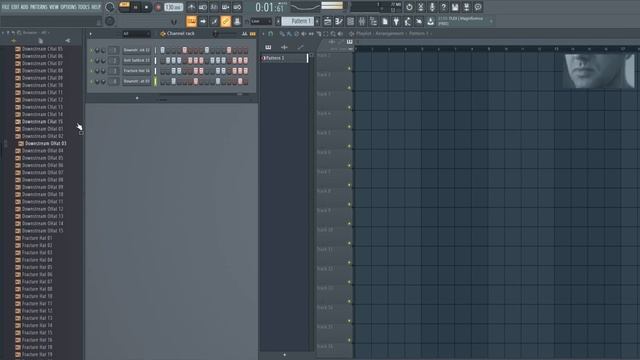Toggle loop recording icon

click(x=237, y=7)
